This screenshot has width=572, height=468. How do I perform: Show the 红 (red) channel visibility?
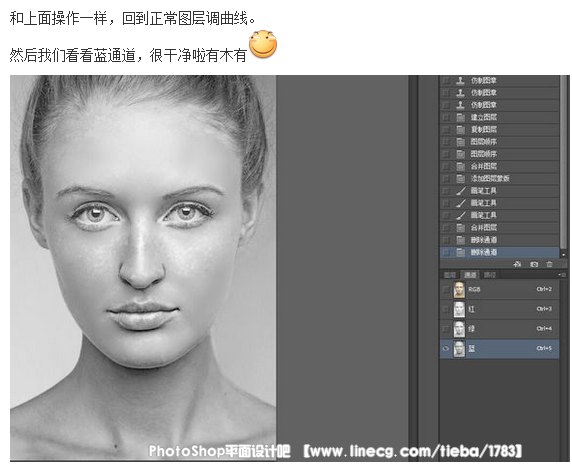click(446, 309)
